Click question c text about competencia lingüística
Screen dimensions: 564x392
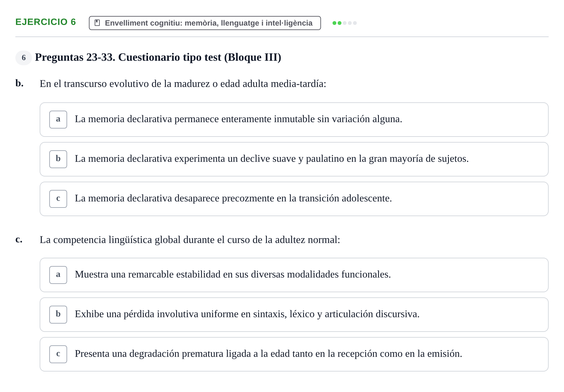pyautogui.click(x=190, y=240)
